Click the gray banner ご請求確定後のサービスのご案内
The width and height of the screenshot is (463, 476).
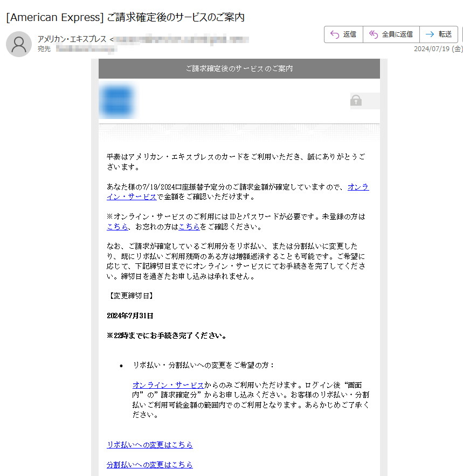[x=239, y=68]
